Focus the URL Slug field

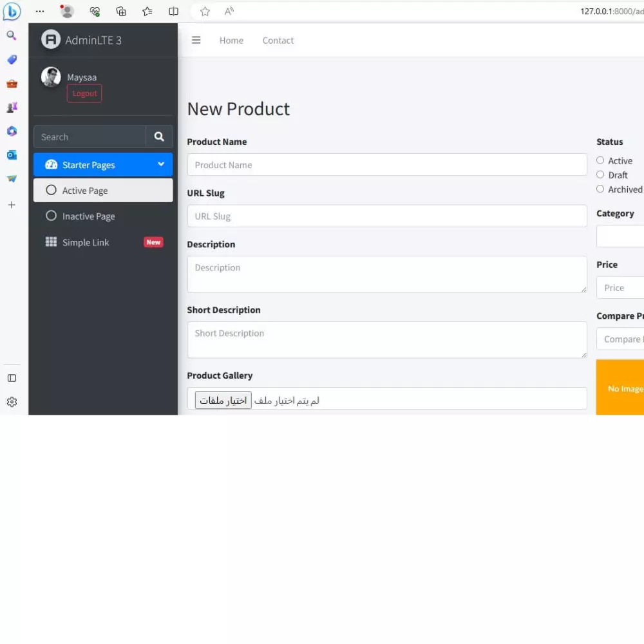(387, 216)
